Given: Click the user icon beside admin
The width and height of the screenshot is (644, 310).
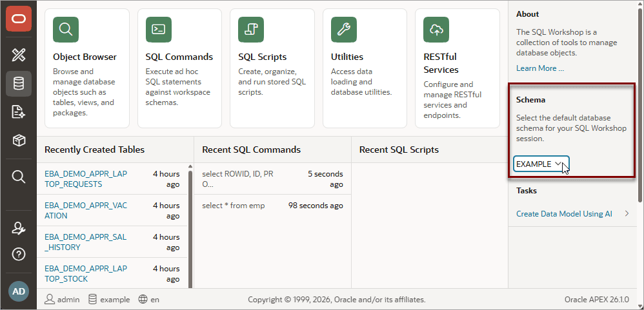Looking at the screenshot, I should click(x=50, y=299).
